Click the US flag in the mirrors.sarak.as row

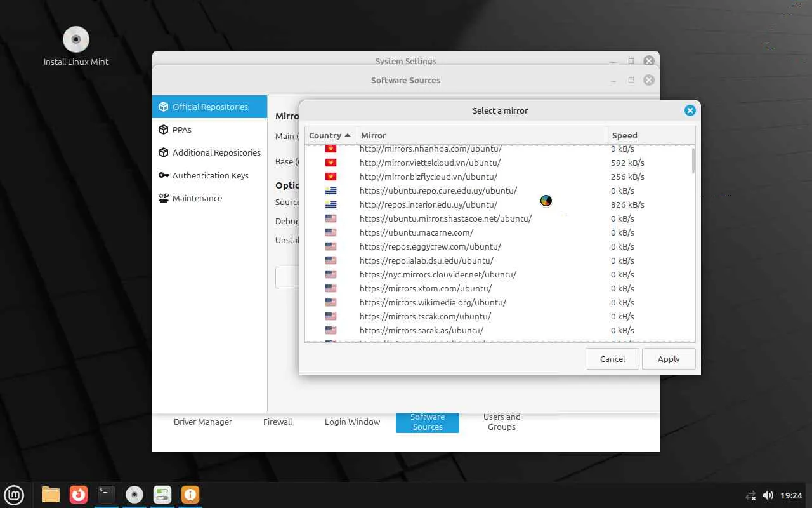[331, 330]
